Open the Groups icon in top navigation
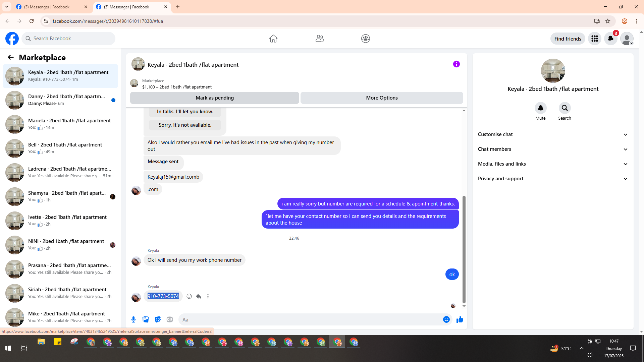 [366, 39]
